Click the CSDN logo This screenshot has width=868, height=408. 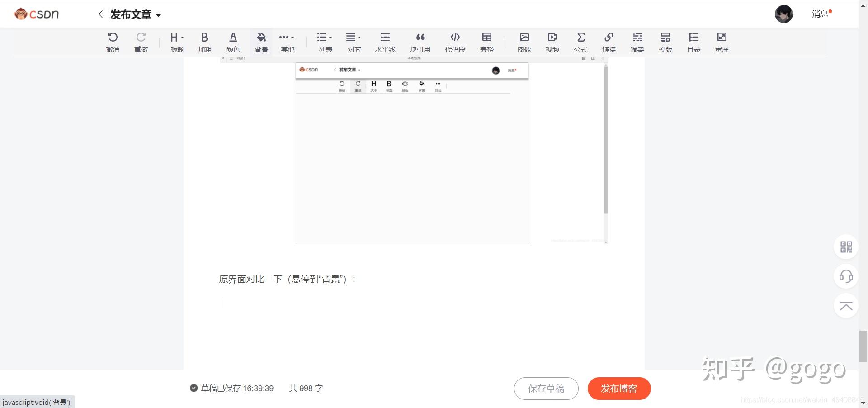point(37,14)
